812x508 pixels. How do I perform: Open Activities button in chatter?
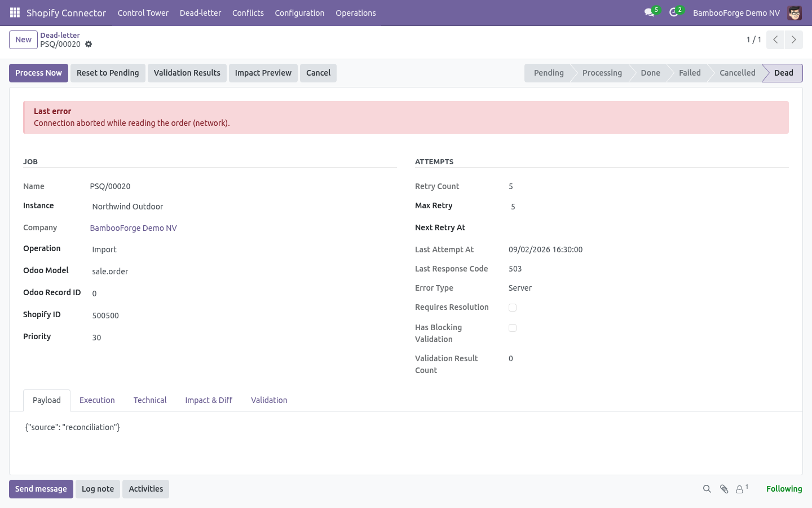tap(145, 489)
